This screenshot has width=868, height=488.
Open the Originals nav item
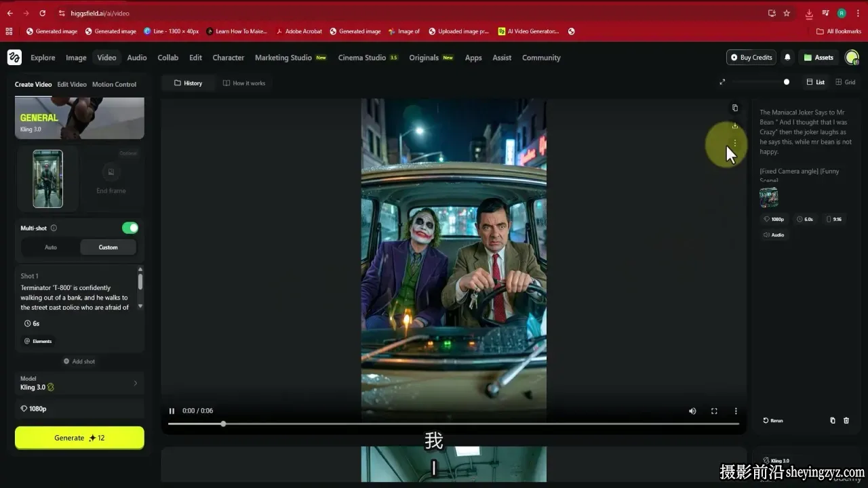(431, 58)
